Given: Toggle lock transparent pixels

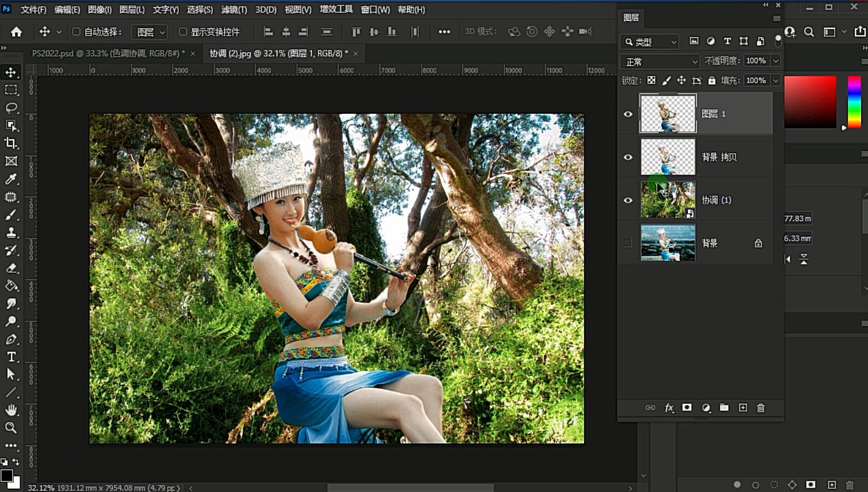Looking at the screenshot, I should pyautogui.click(x=651, y=80).
